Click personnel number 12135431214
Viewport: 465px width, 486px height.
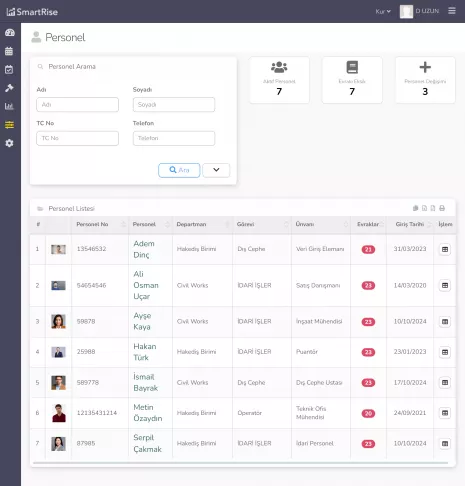[97, 413]
